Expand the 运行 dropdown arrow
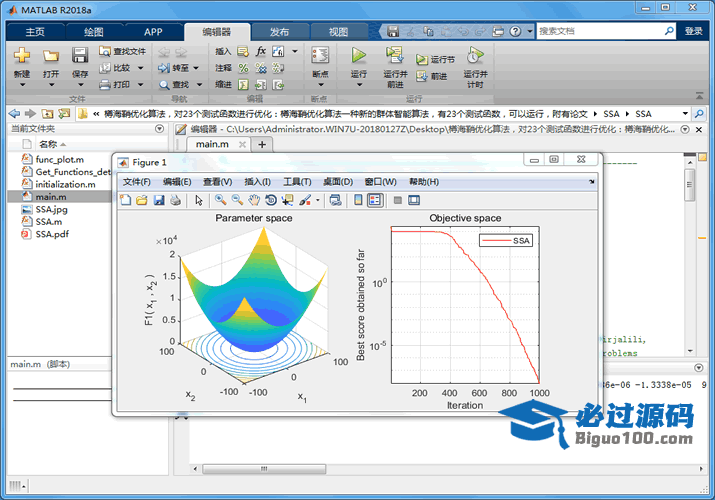 pyautogui.click(x=359, y=85)
